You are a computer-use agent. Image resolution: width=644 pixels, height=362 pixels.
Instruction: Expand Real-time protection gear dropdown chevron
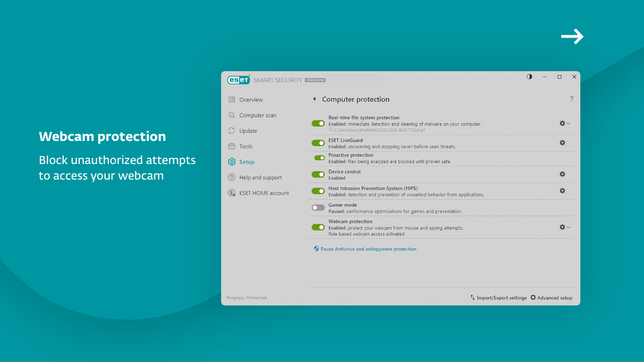click(569, 123)
